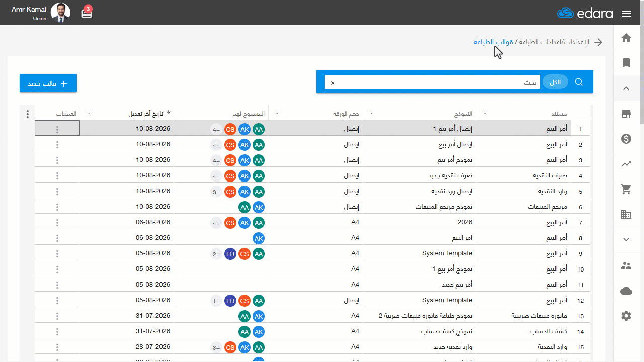Open the company building sidebar icon

[x=626, y=214]
